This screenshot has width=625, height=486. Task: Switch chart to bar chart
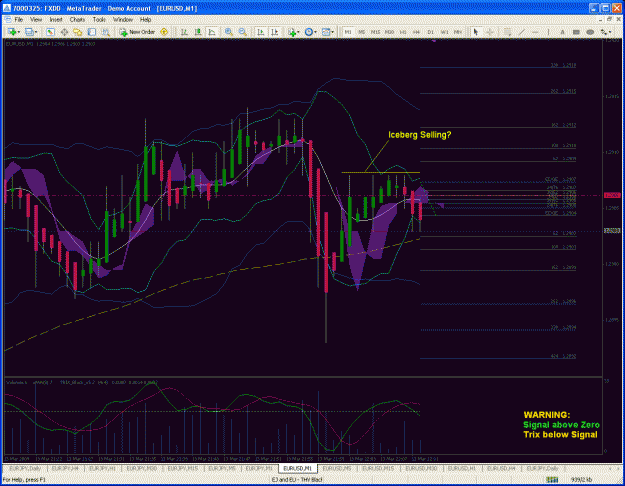click(x=184, y=32)
